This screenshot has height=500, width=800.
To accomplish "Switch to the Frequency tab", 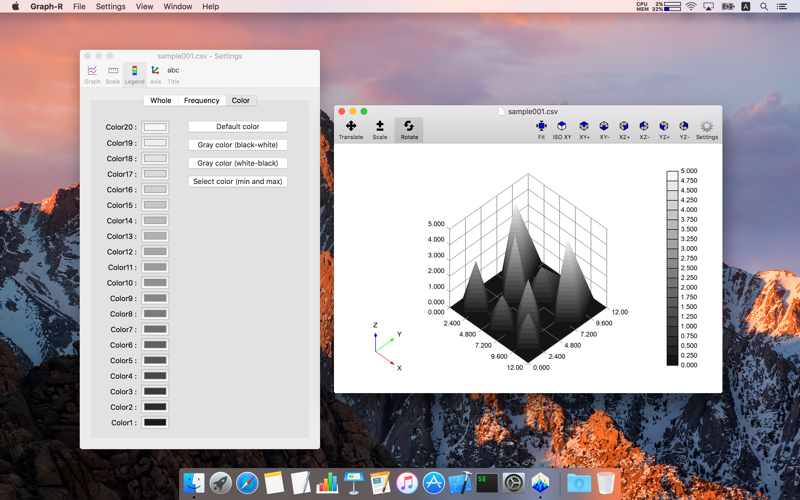I will 202,101.
